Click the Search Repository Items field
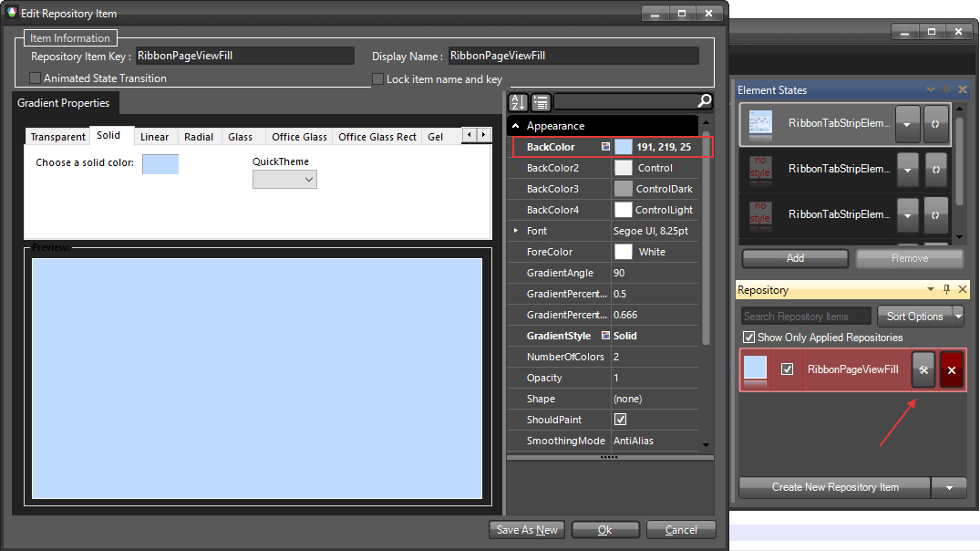Image resolution: width=980 pixels, height=551 pixels. pos(806,316)
